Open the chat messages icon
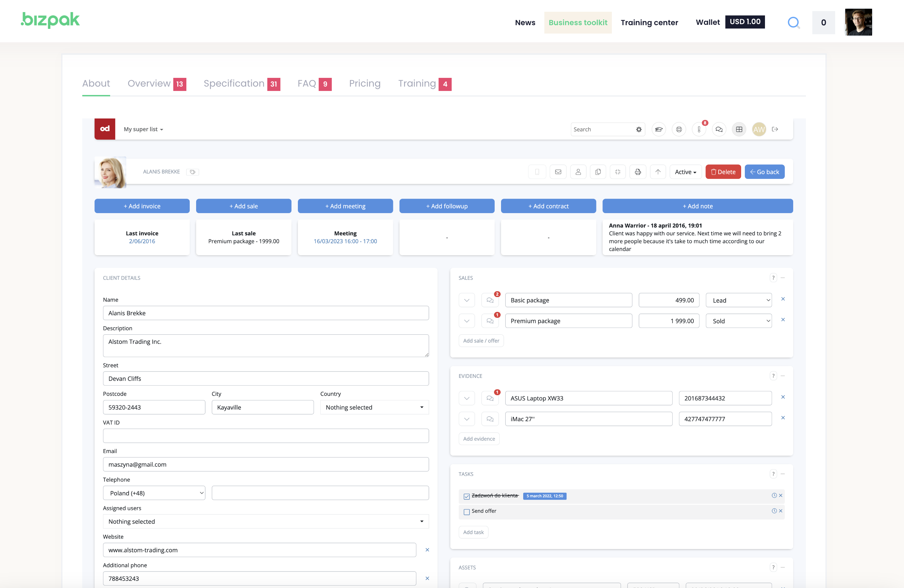The width and height of the screenshot is (904, 588). pos(719,129)
